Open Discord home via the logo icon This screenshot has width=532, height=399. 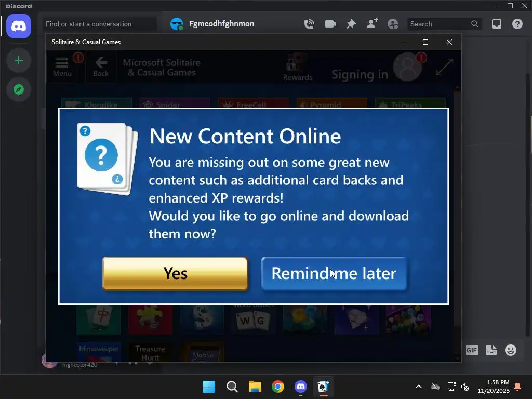19,26
